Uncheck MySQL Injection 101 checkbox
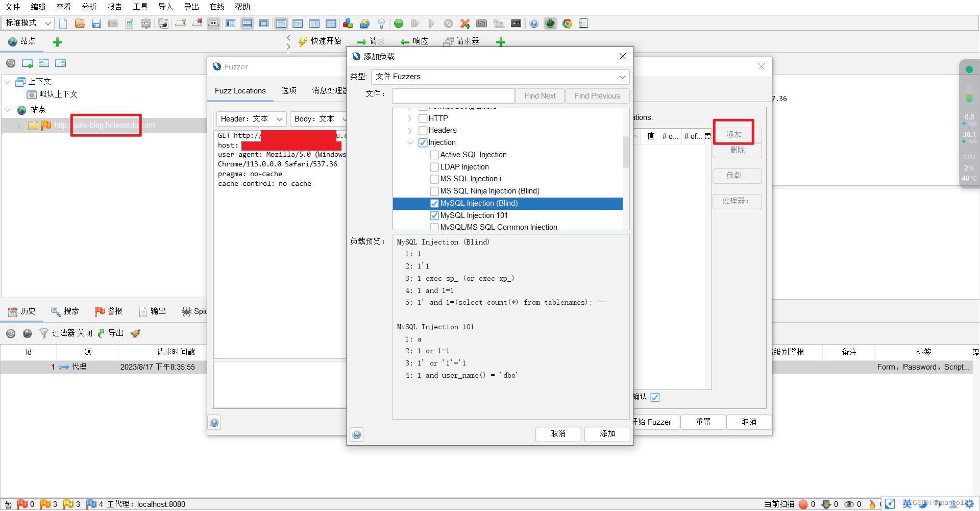Image resolution: width=980 pixels, height=511 pixels. [x=434, y=215]
